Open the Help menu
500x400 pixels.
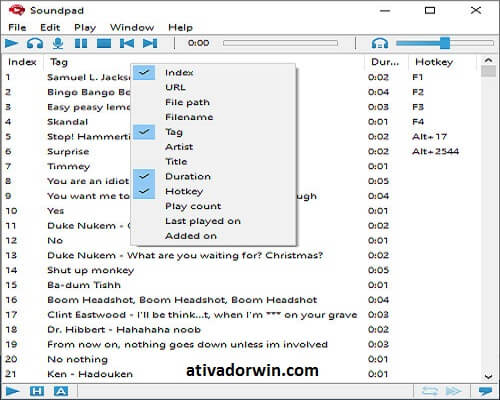180,27
